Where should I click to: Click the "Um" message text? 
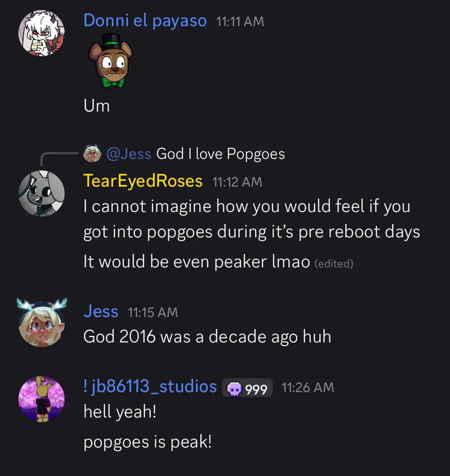click(96, 106)
